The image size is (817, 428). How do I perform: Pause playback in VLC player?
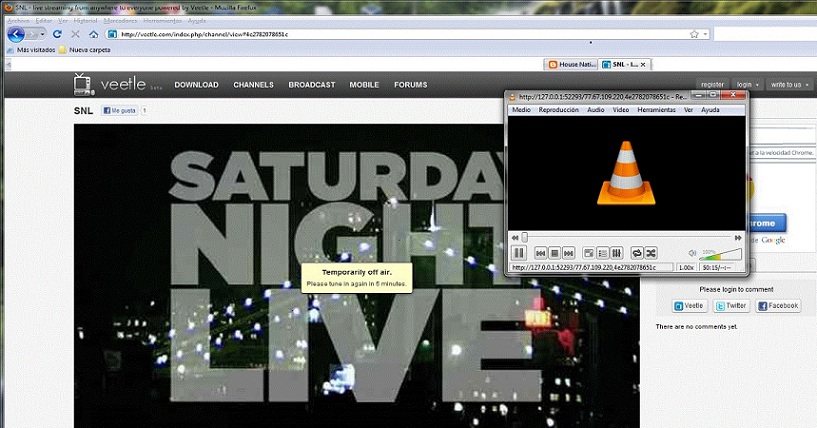coord(520,253)
